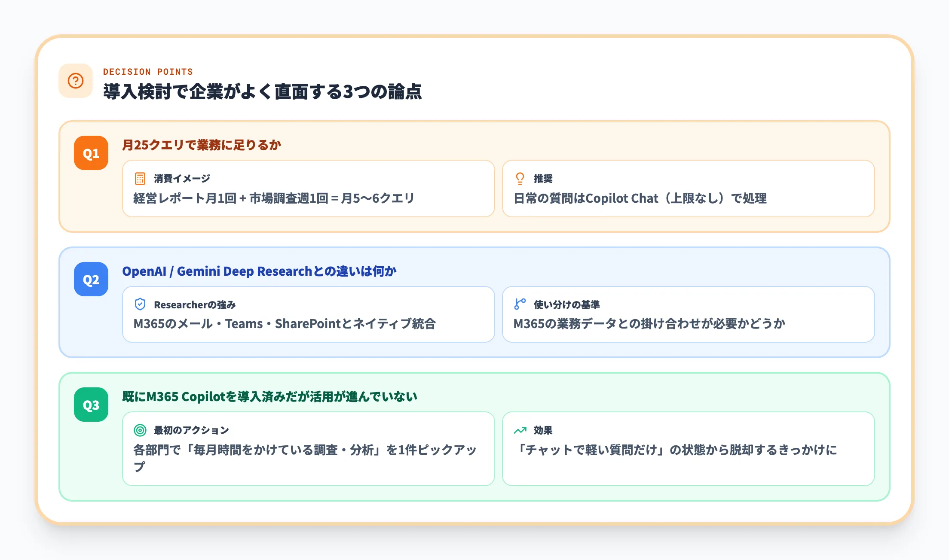
Task: Click the Researcherの強み label
Action: click(195, 304)
